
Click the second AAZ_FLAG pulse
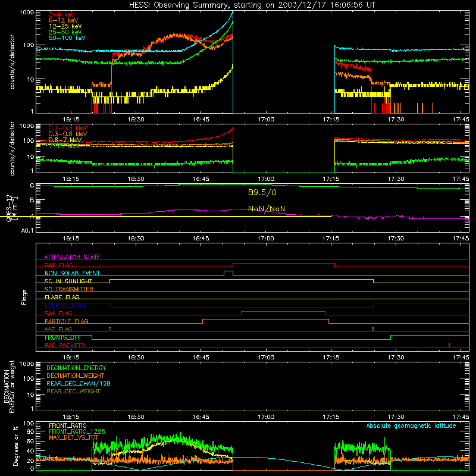(373, 330)
